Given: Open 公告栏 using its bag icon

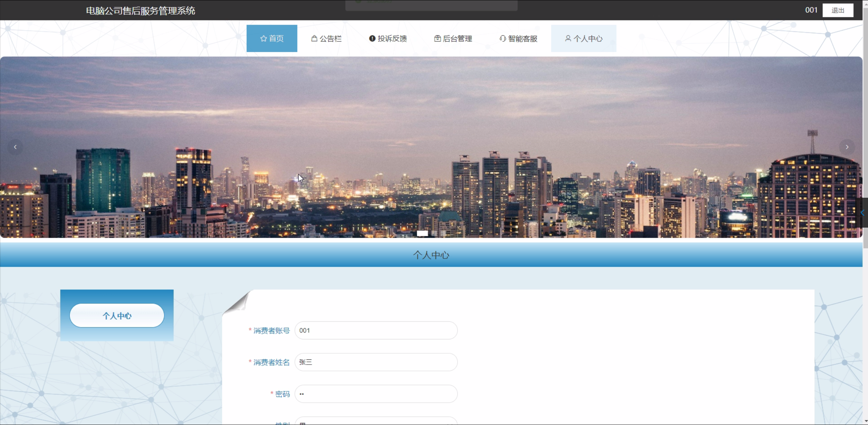Looking at the screenshot, I should pos(314,39).
